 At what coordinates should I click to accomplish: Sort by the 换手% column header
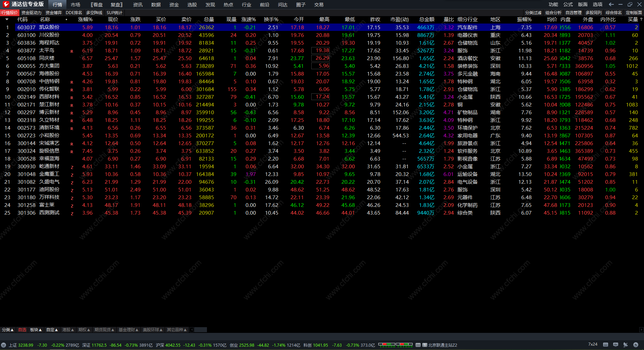(271, 19)
